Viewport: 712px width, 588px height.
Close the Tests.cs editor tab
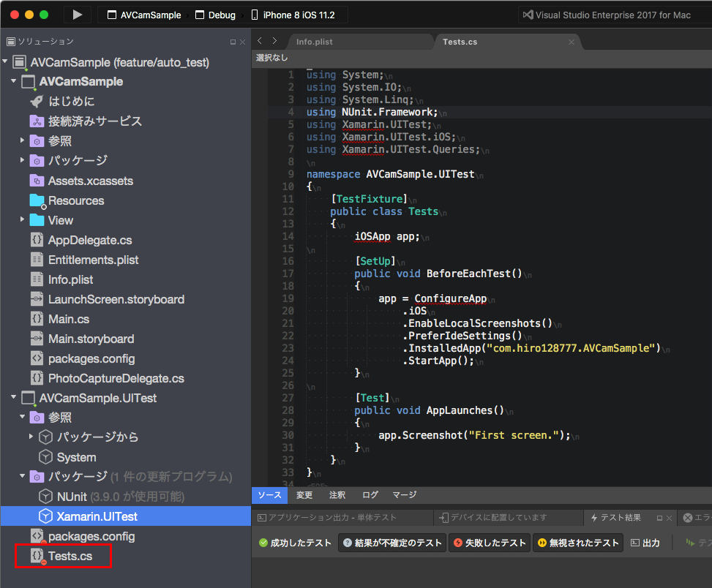[x=572, y=42]
